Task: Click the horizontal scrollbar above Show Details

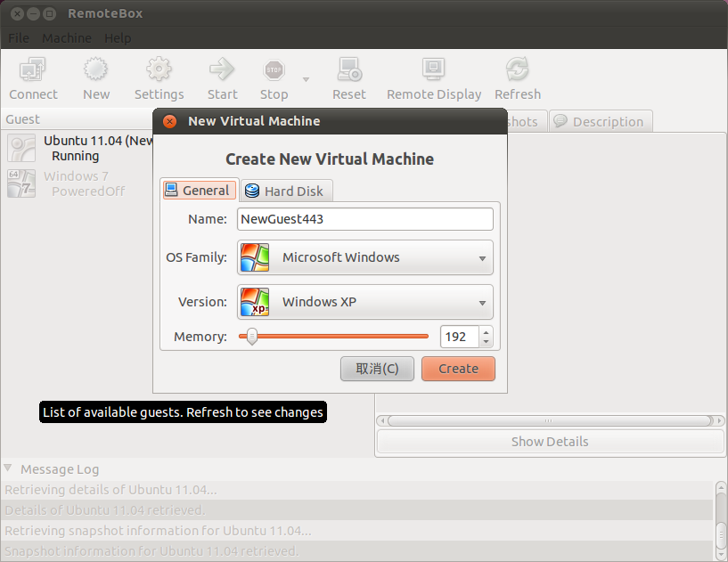Action: 550,421
